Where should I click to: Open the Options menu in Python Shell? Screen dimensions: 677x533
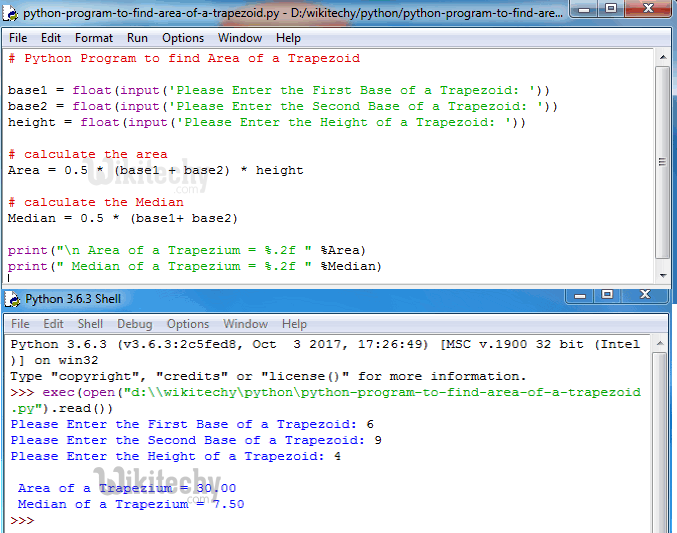(188, 324)
